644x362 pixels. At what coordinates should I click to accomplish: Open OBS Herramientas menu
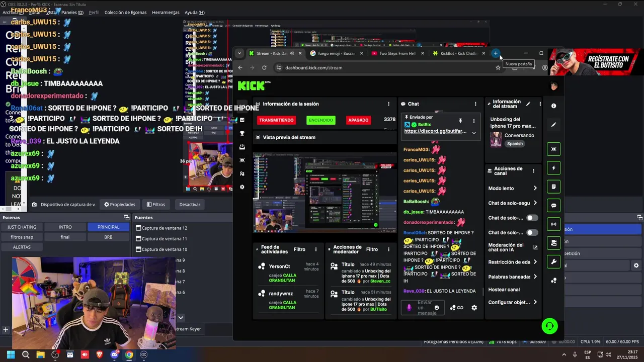(166, 13)
